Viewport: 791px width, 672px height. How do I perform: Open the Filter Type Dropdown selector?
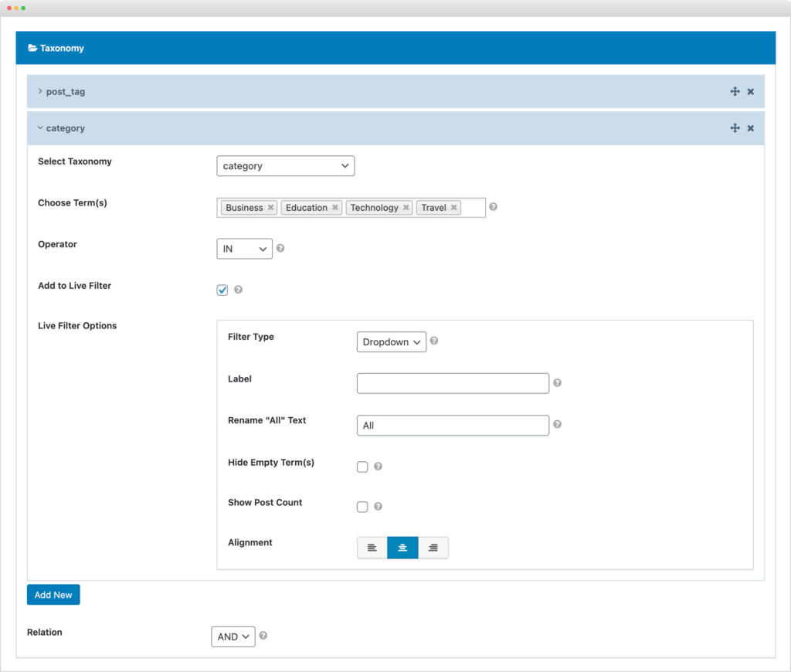392,342
